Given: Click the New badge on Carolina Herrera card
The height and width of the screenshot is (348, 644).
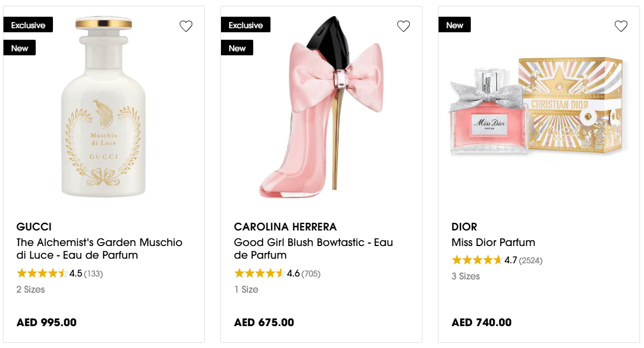Looking at the screenshot, I should (237, 48).
